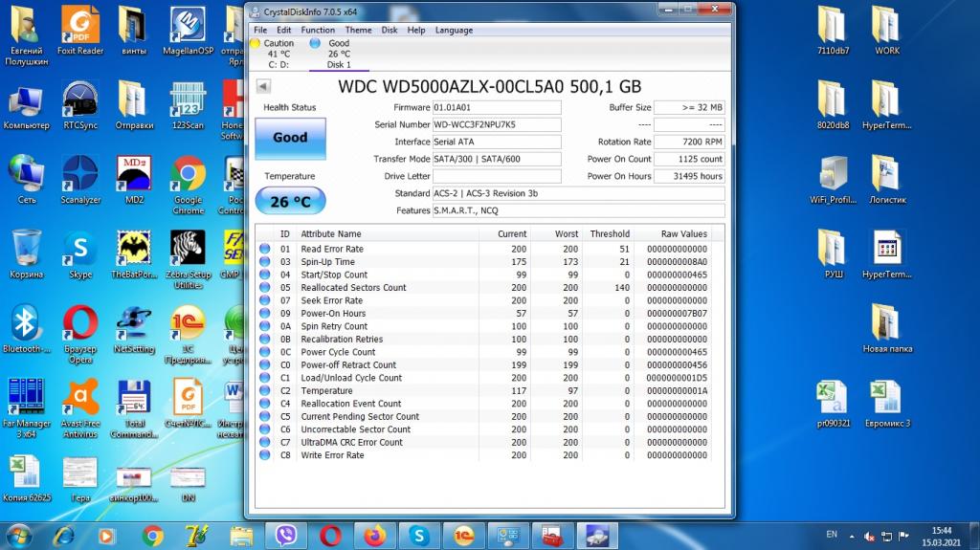Click the Foxit Reader desktop icon
This screenshot has height=550, width=980.
click(80, 30)
